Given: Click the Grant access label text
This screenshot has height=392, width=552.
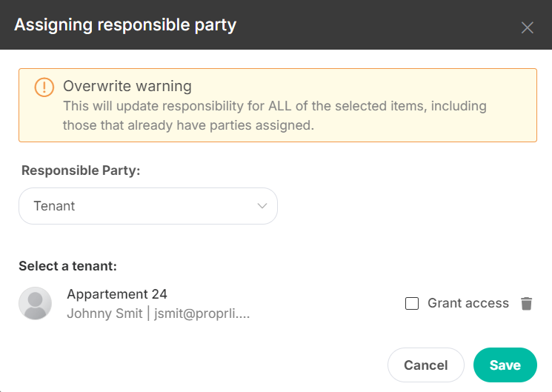Looking at the screenshot, I should (468, 303).
